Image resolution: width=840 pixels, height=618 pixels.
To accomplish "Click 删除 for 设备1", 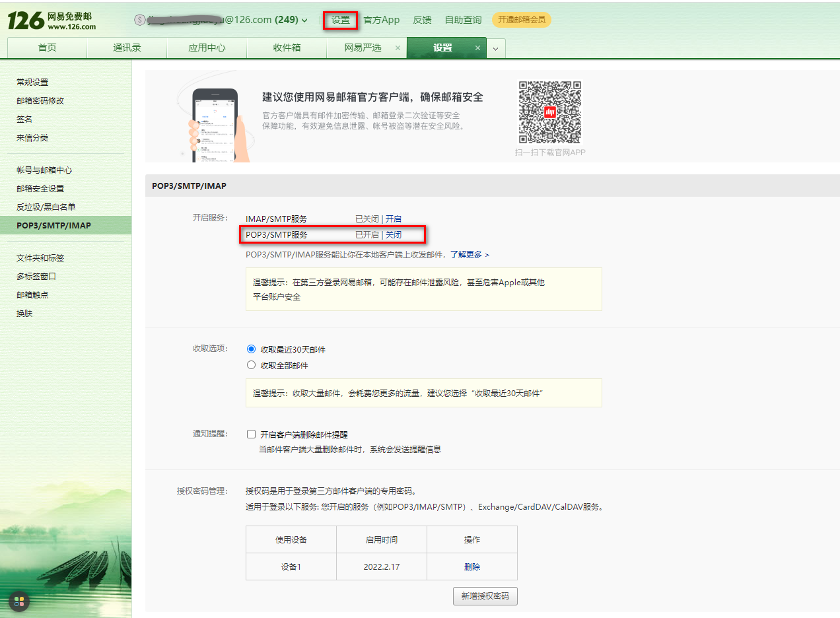I will 472,566.
